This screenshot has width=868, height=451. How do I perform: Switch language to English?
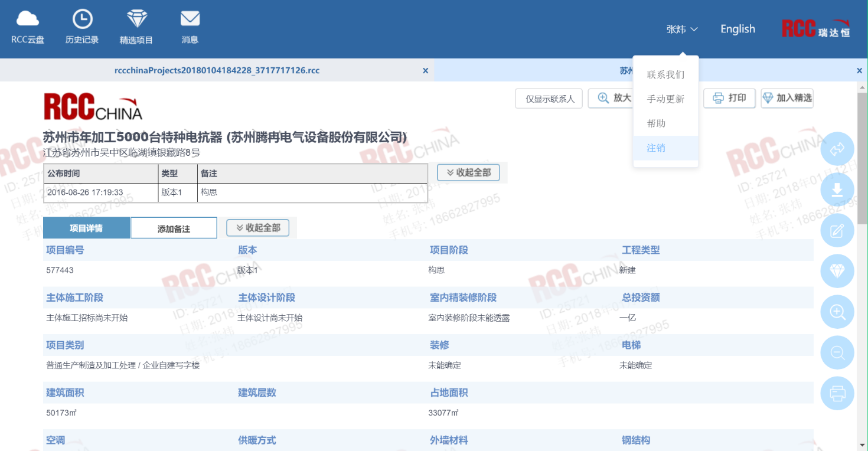tap(738, 29)
